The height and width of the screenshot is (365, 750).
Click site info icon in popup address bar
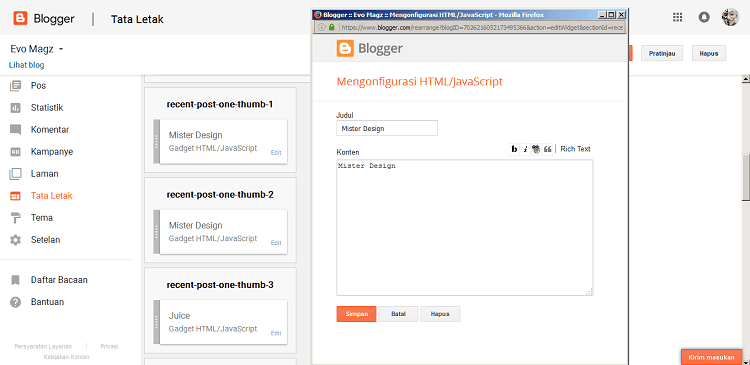coord(321,28)
